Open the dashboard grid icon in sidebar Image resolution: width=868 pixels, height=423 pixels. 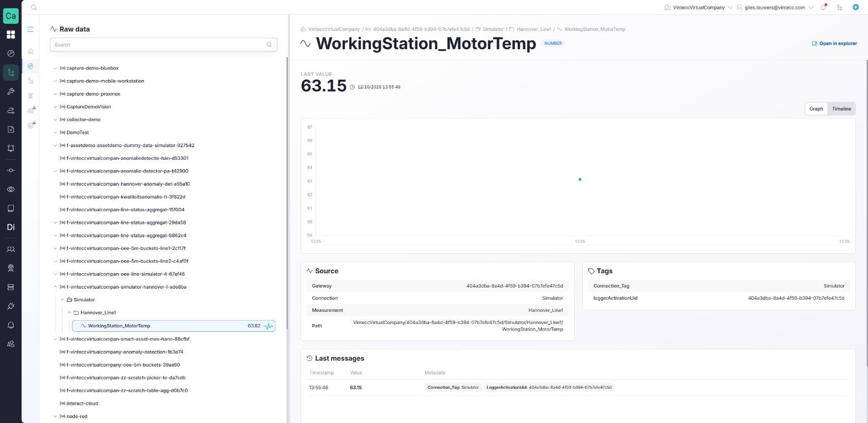coord(11,35)
